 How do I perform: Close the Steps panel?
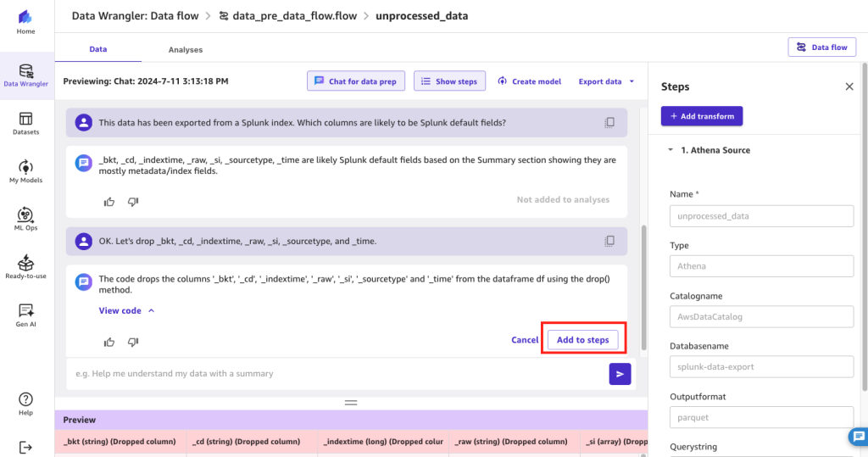pyautogui.click(x=849, y=86)
